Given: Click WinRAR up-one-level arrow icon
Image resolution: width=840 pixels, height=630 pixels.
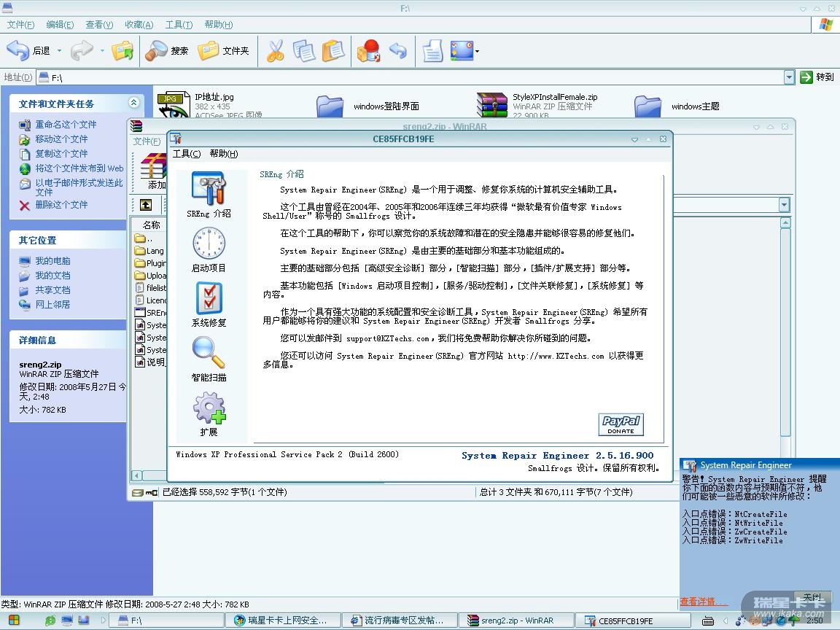Looking at the screenshot, I should tap(146, 205).
